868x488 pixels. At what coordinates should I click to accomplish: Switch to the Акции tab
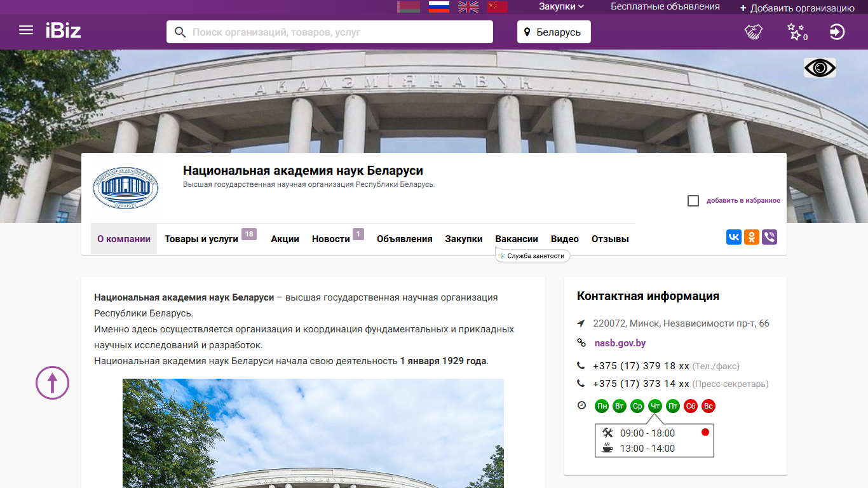[x=285, y=239]
